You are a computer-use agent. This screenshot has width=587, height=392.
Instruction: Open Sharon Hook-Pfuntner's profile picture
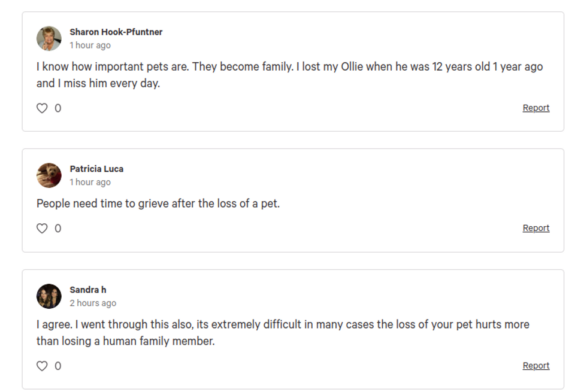coord(49,38)
